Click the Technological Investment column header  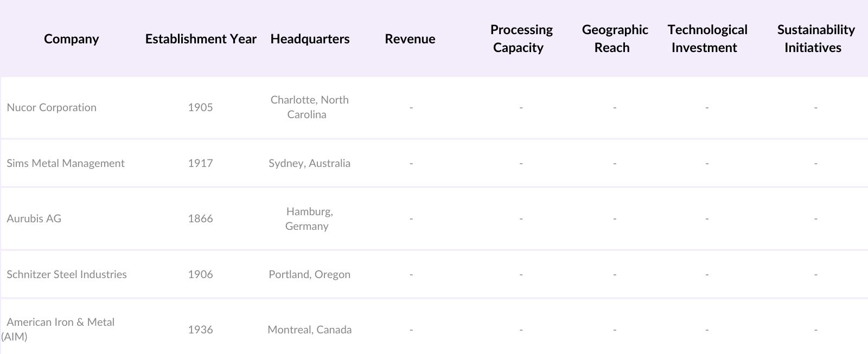tap(707, 38)
